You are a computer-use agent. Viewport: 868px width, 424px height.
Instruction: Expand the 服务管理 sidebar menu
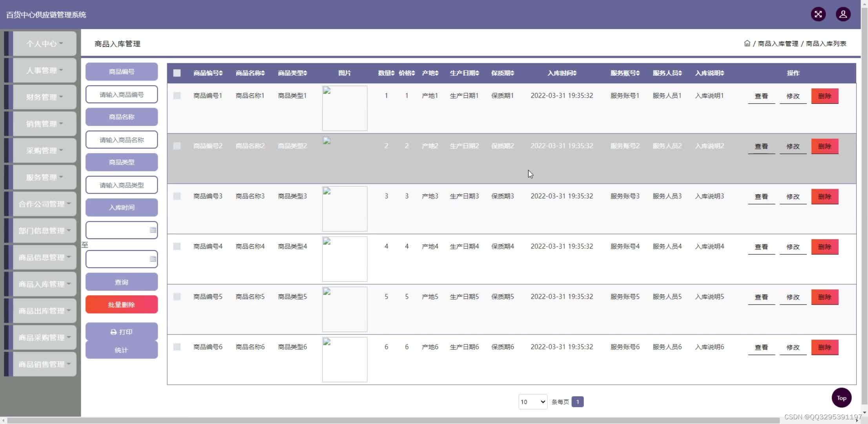(45, 177)
